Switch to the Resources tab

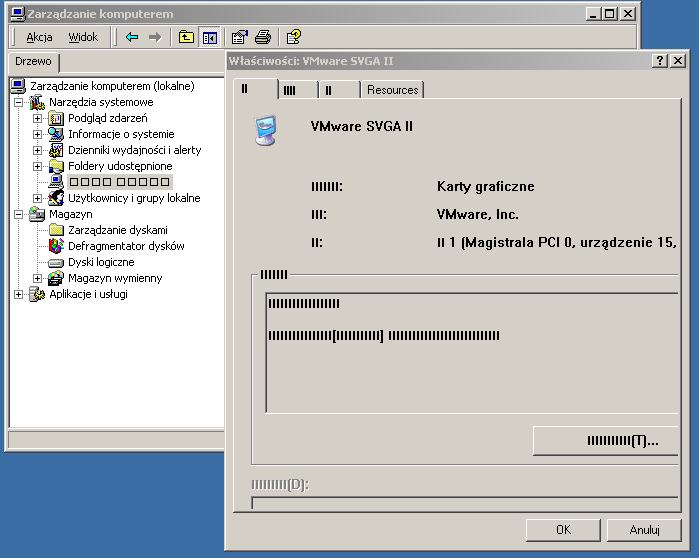point(392,90)
